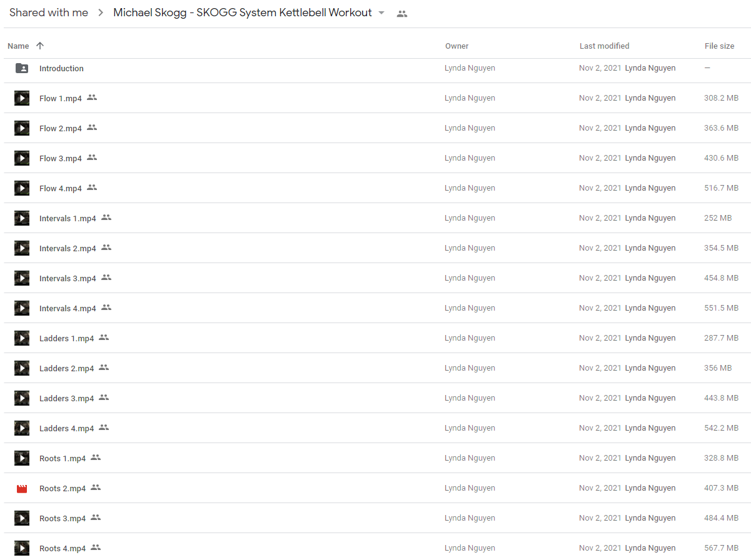Click the shared icon next to Roots 2.mp4

[96, 487]
